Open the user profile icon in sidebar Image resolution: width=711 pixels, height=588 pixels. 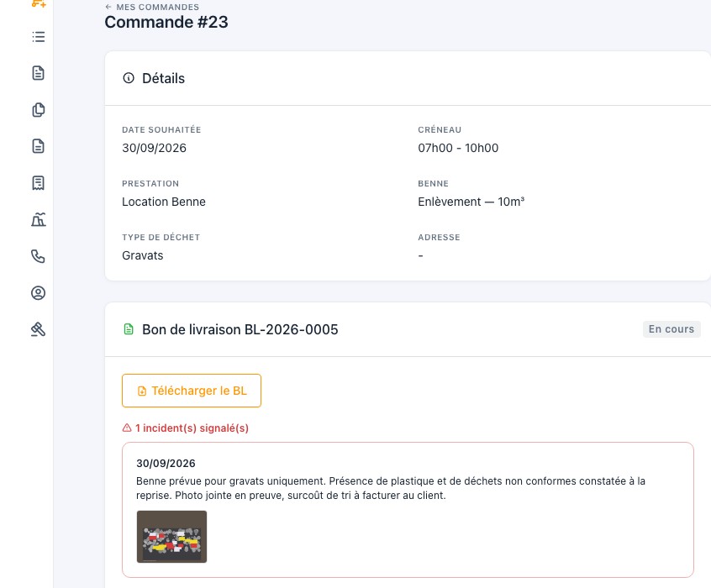[39, 293]
